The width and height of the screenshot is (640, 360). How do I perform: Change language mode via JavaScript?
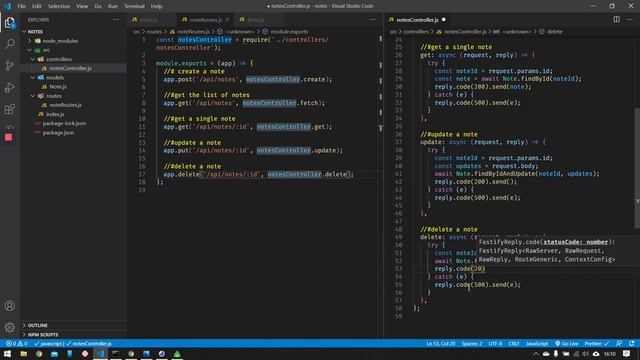(537, 343)
